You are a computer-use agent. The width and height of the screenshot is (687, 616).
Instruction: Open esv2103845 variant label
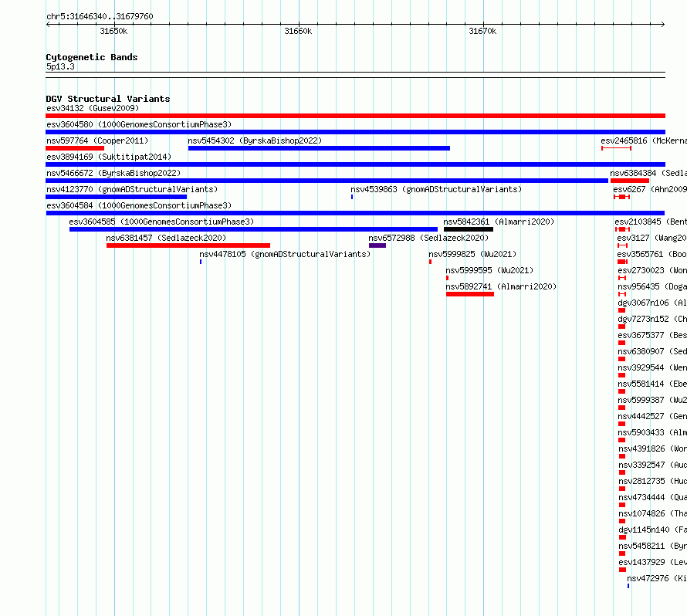pos(651,222)
